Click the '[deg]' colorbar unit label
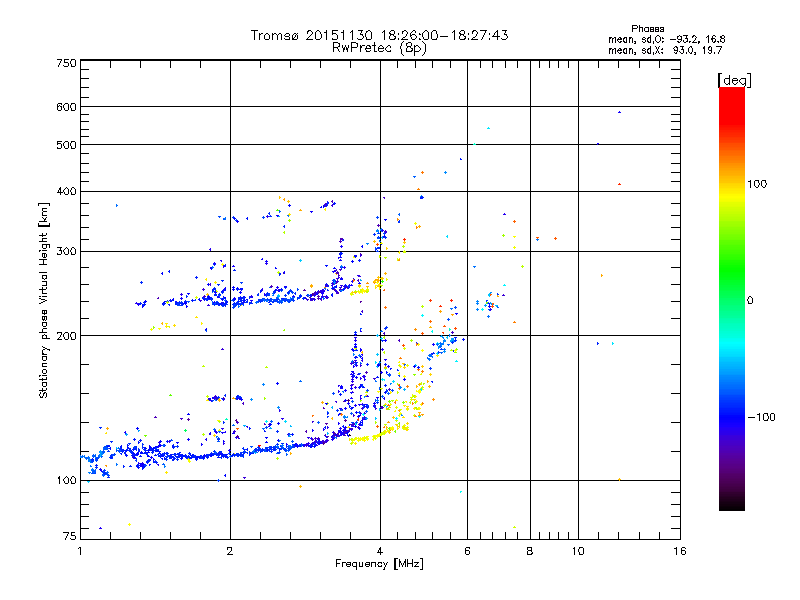 pyautogui.click(x=734, y=80)
